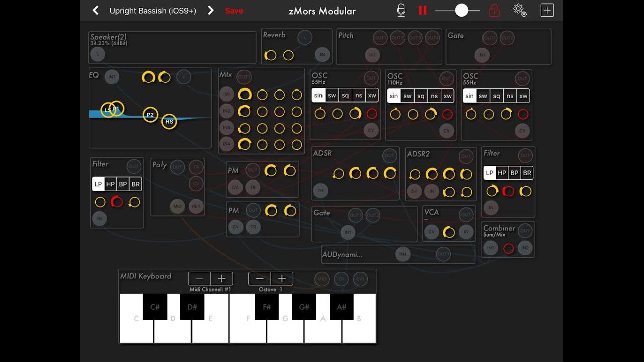Play the F# key on the MIDI Keyboard
This screenshot has height=362, width=644.
(267, 307)
